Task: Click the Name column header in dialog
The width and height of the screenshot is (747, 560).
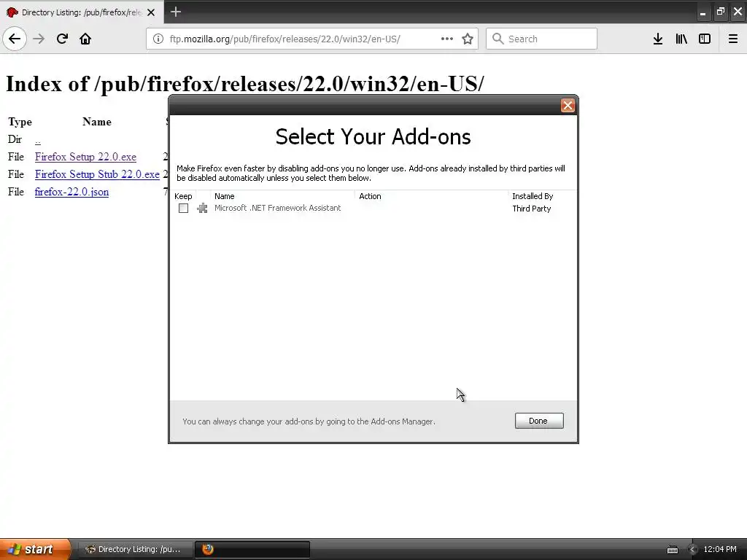Action: pyautogui.click(x=282, y=196)
